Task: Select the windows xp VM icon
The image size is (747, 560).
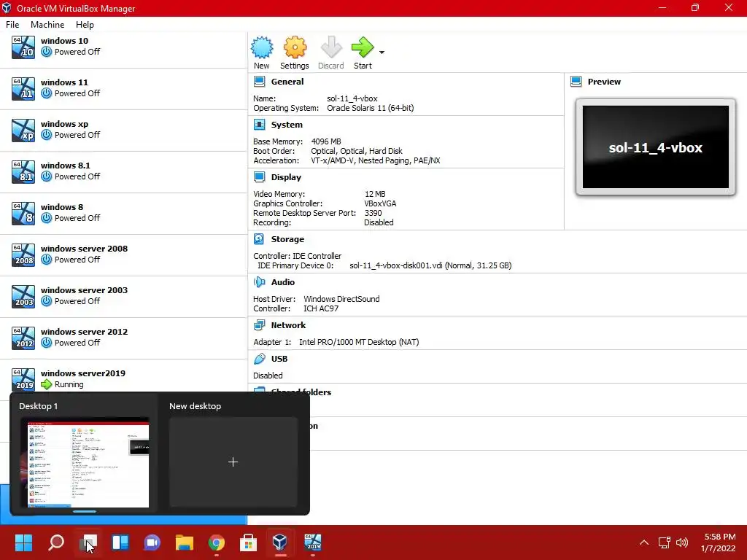Action: 23,130
